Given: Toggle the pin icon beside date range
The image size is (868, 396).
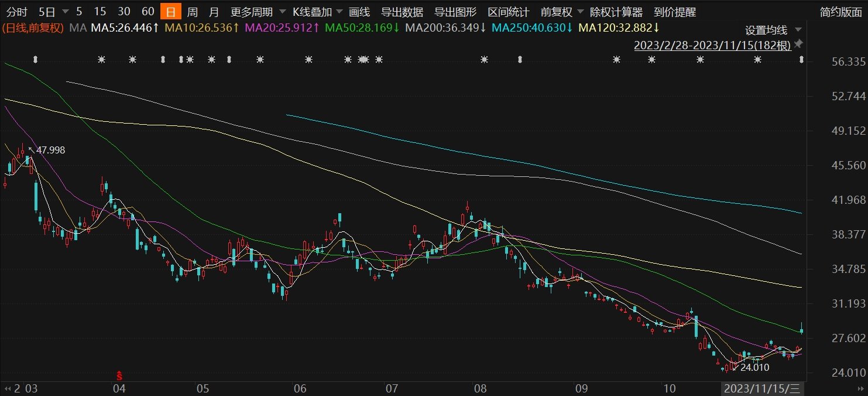Looking at the screenshot, I should (x=798, y=45).
